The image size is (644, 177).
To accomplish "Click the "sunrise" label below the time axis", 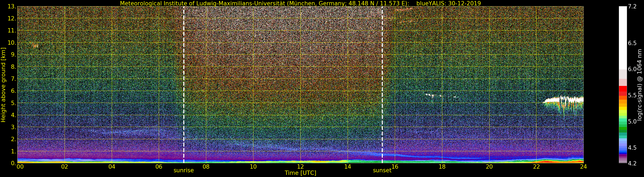I will (x=184, y=170).
